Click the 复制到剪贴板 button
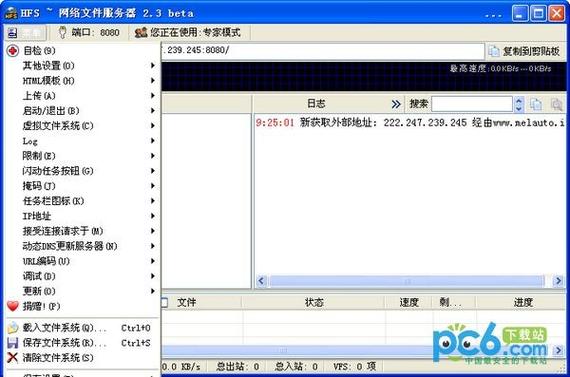The height and width of the screenshot is (377, 570). [x=524, y=51]
